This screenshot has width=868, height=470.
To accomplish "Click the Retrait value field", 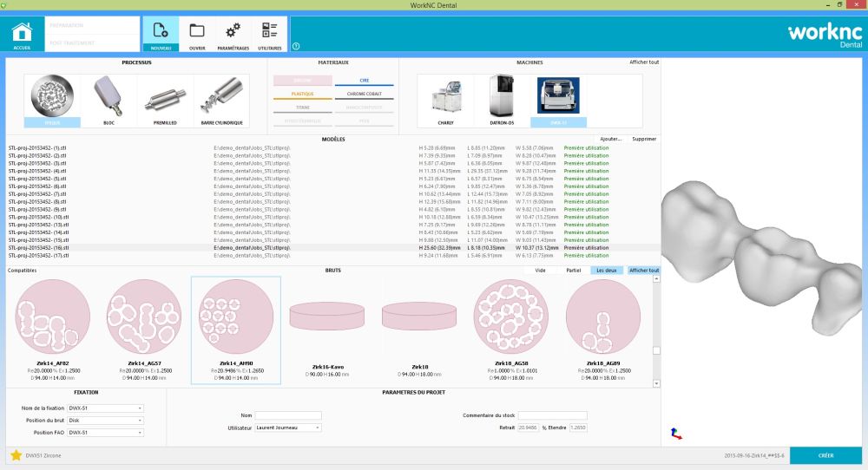I will (528, 428).
